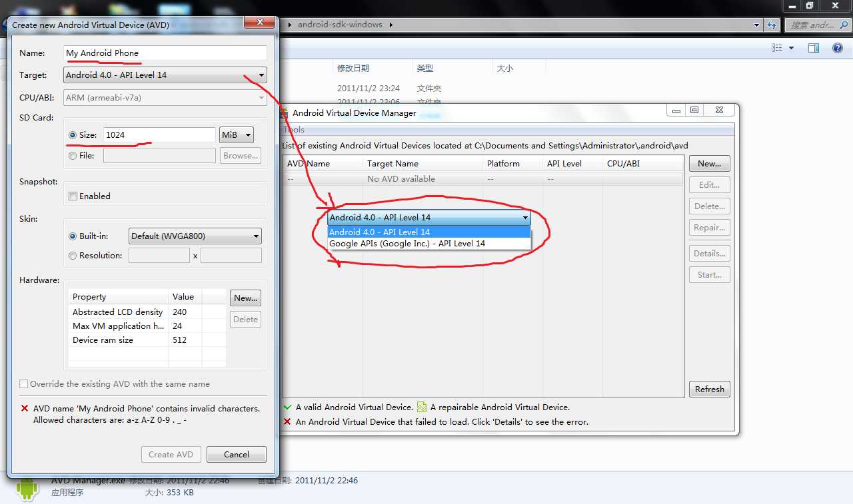Viewport: 853px width, 504px height.
Task: Click the SD card Size field showing 1024
Action: 159,135
